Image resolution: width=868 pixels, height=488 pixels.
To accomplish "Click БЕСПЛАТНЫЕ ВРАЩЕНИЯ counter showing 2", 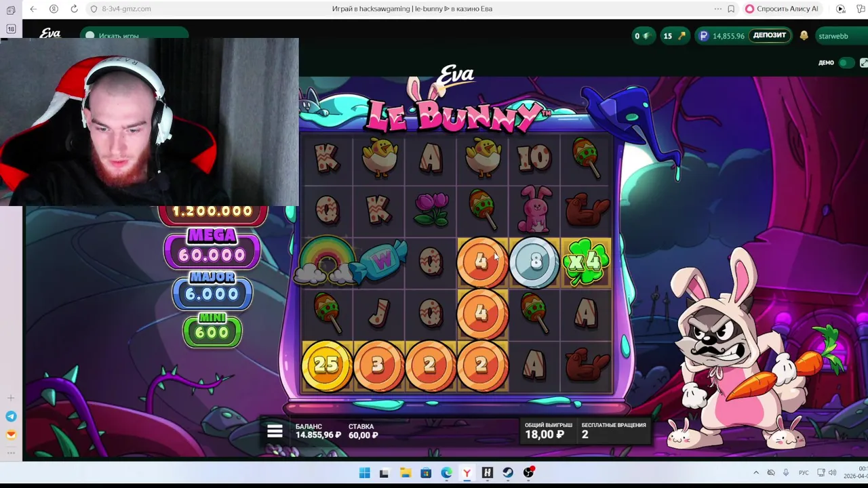I will coord(613,430).
